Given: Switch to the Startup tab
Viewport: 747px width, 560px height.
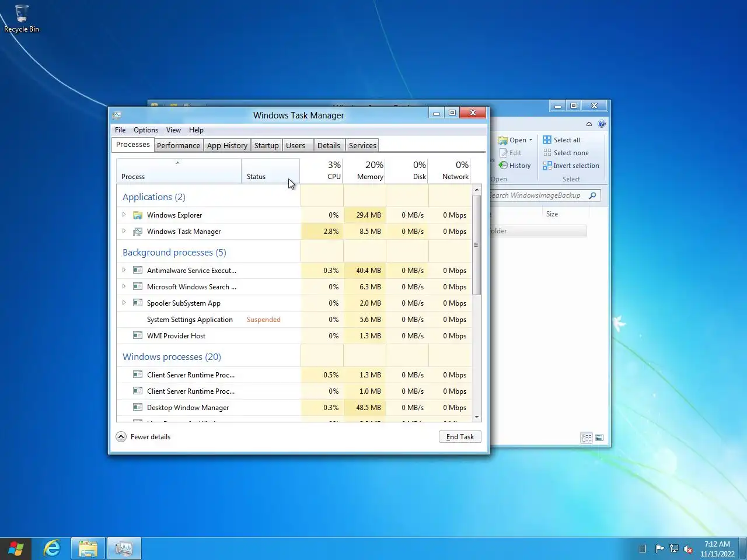Looking at the screenshot, I should (x=267, y=145).
